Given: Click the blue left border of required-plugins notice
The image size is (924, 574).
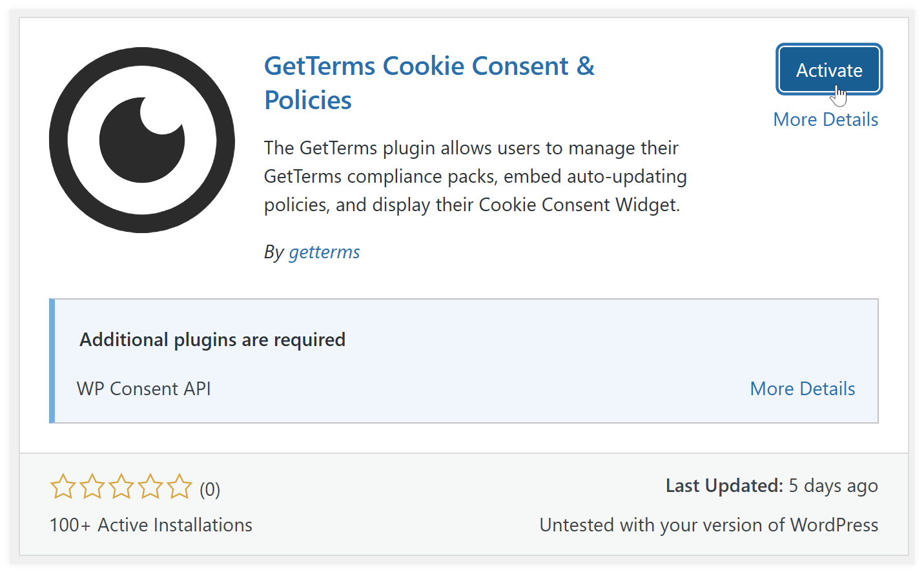Looking at the screenshot, I should click(x=52, y=361).
